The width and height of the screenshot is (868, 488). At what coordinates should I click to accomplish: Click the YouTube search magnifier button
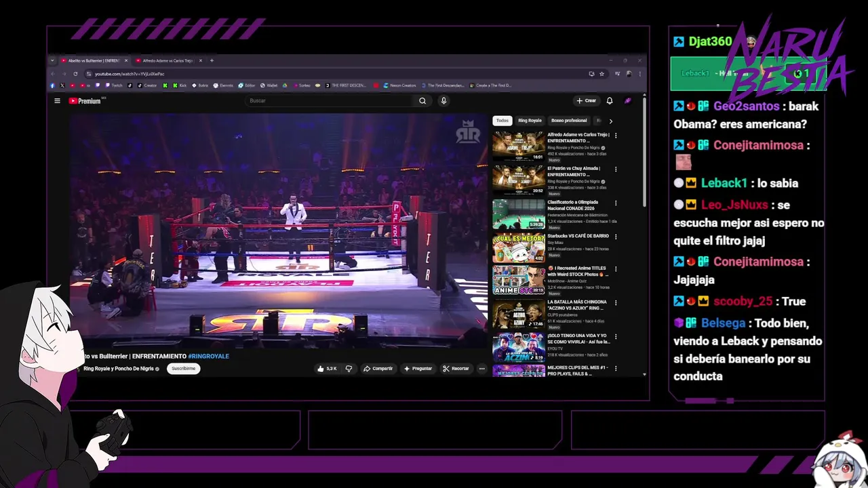pyautogui.click(x=422, y=101)
